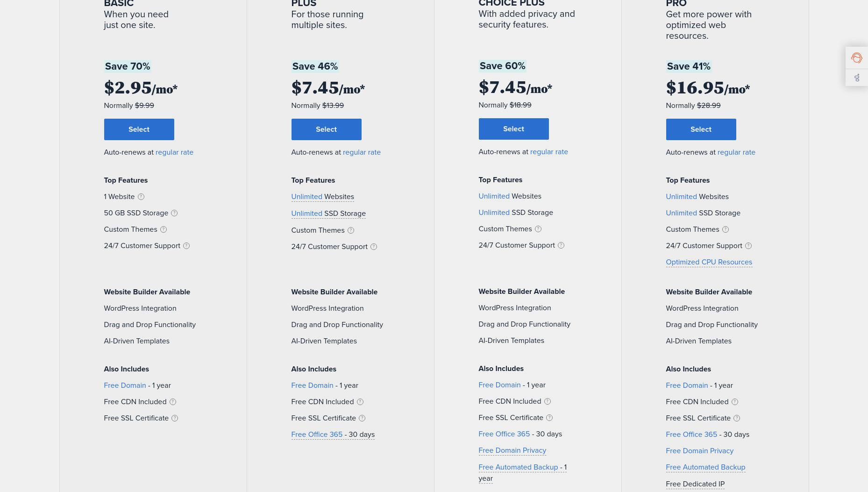Open Free Office 365 link in Plus plan

[317, 435]
